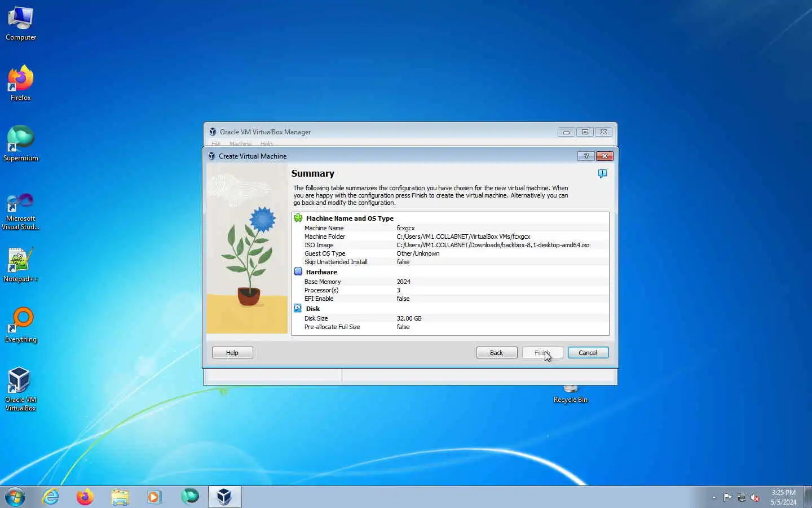Open Supermium from the taskbar

click(x=190, y=497)
